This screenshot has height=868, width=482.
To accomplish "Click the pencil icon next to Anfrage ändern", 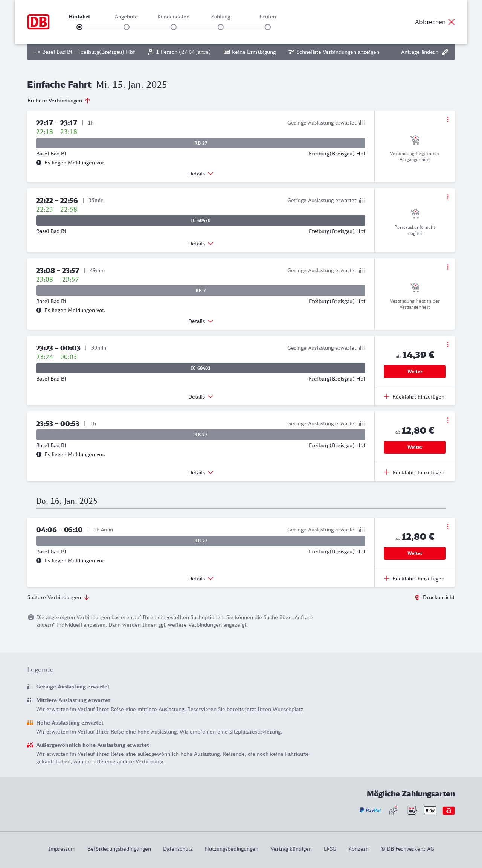I will tap(445, 52).
